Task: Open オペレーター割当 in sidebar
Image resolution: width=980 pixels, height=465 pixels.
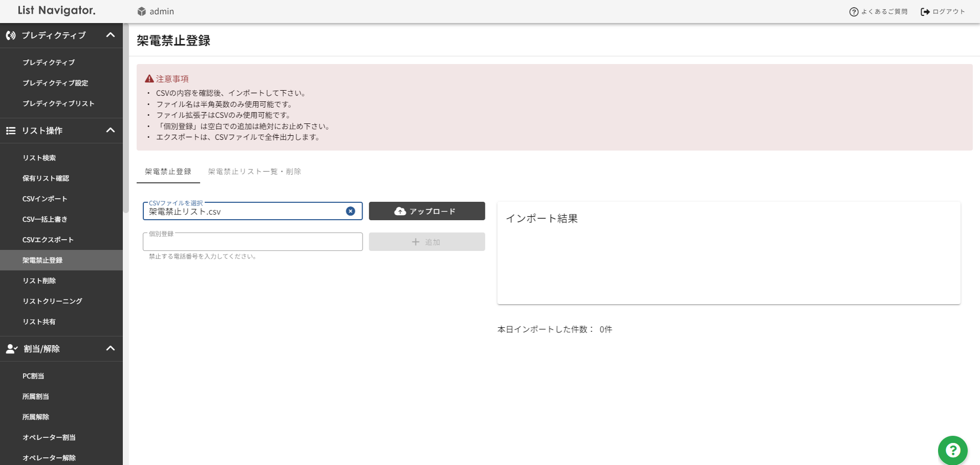Action: [x=61, y=437]
